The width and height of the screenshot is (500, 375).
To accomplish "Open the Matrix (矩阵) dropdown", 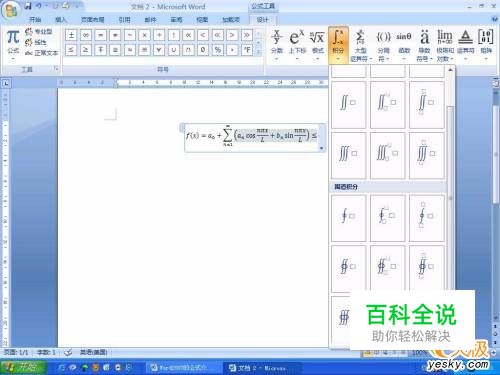I will [486, 45].
